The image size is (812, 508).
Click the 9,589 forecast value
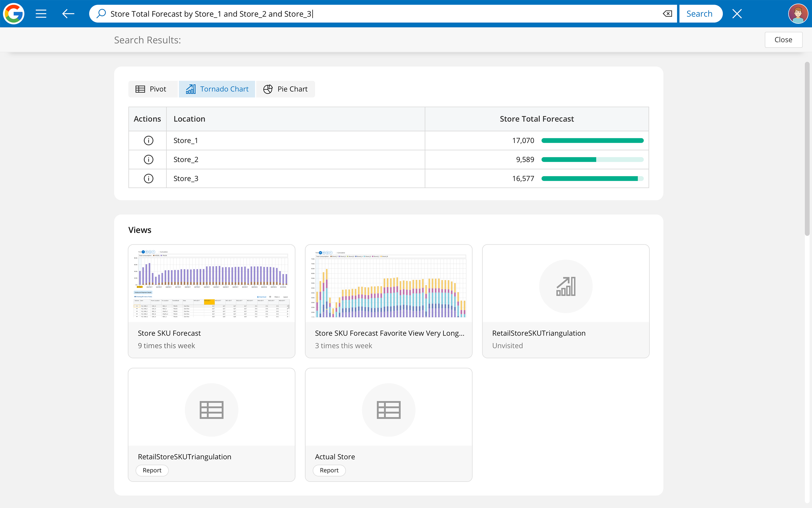point(525,159)
